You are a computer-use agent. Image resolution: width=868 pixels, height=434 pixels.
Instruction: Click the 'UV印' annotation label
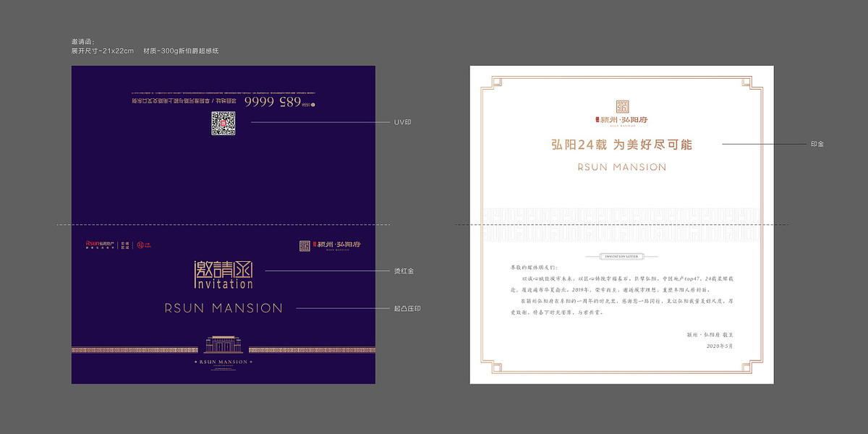click(x=402, y=122)
